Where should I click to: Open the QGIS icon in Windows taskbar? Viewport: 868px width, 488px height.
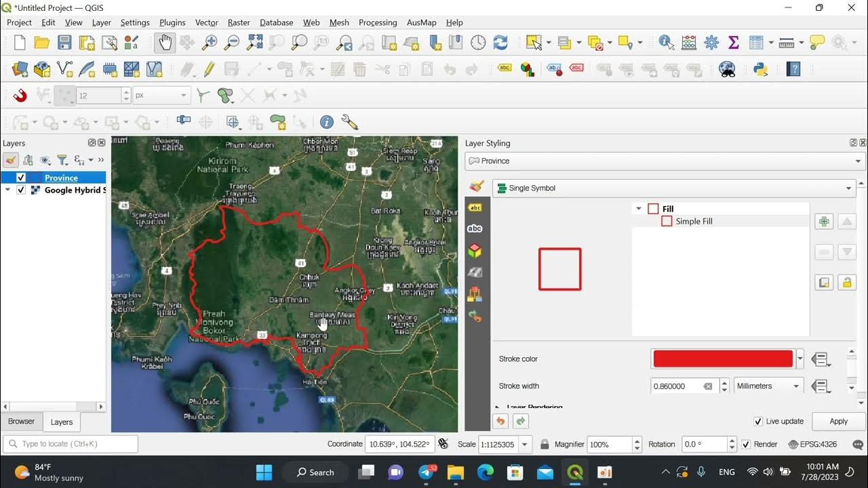(x=574, y=472)
